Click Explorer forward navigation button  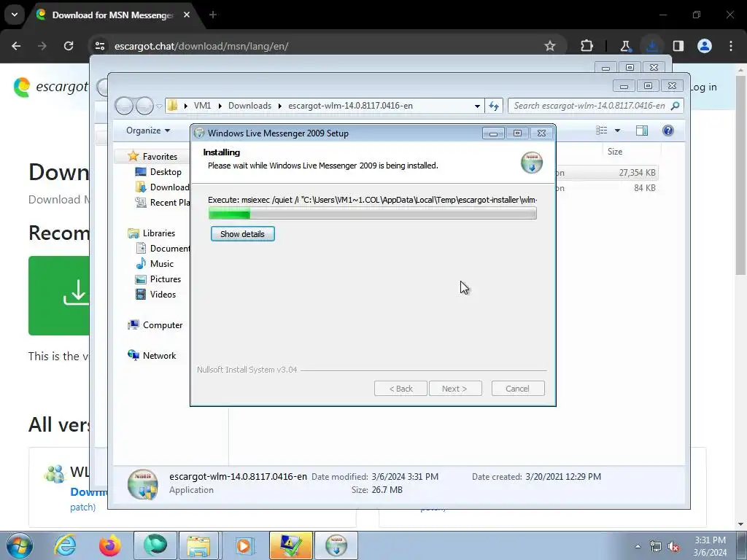tap(144, 105)
